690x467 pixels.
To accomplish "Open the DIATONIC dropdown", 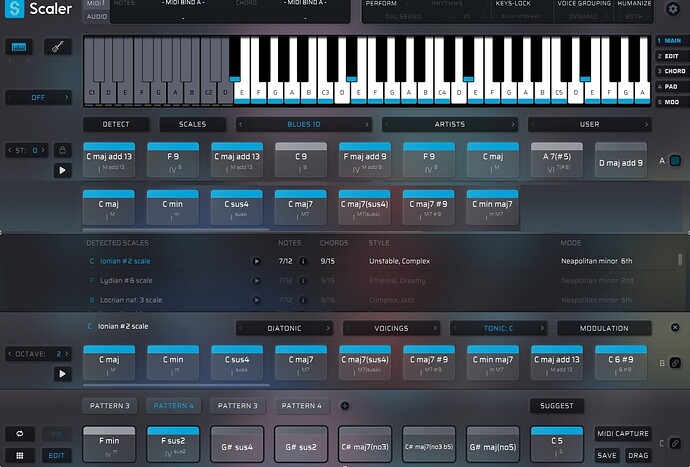I will 284,328.
